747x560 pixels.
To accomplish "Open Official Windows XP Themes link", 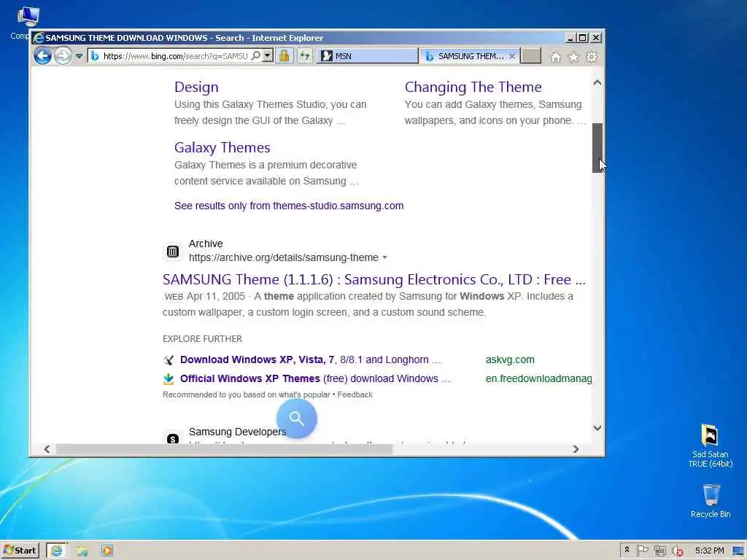I will [315, 379].
